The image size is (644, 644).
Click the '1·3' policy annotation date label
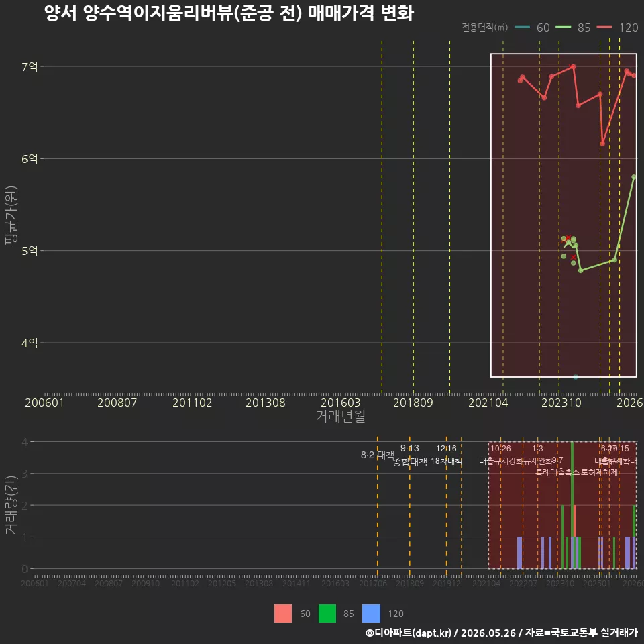pyautogui.click(x=537, y=449)
